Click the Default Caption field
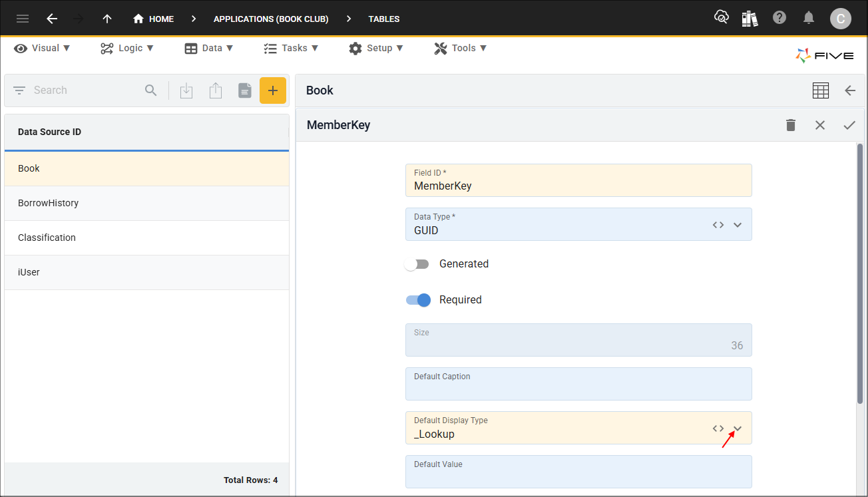Screen dimensions: 868x497 pos(578,384)
